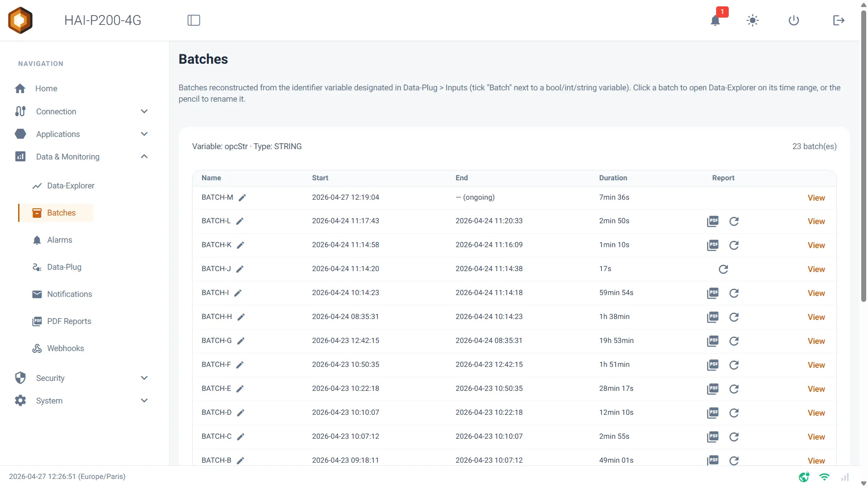
Task: Regenerate the BATCH-H report
Action: (x=734, y=317)
